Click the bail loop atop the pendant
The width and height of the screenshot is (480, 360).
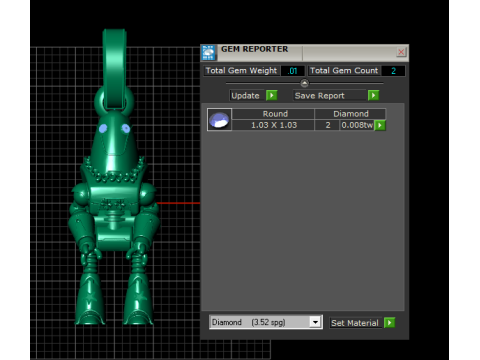coord(114,68)
